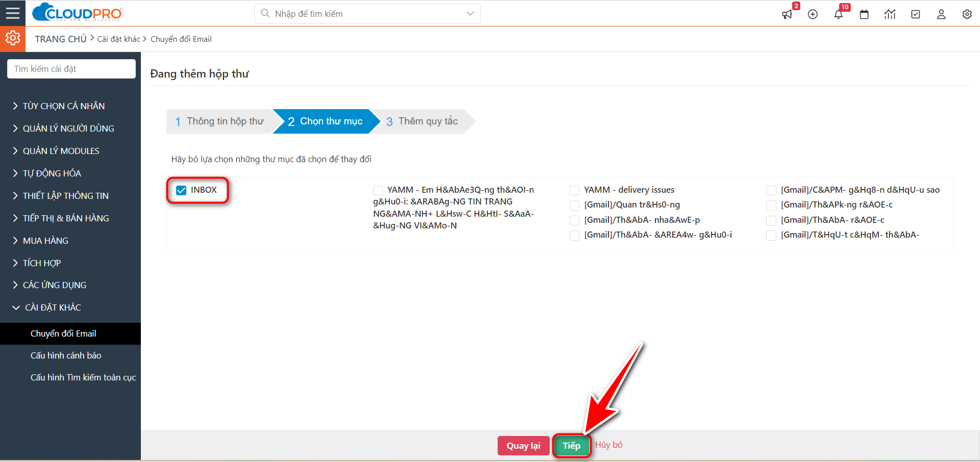Click the green Tiếp button
The image size is (980, 462).
pos(572,446)
